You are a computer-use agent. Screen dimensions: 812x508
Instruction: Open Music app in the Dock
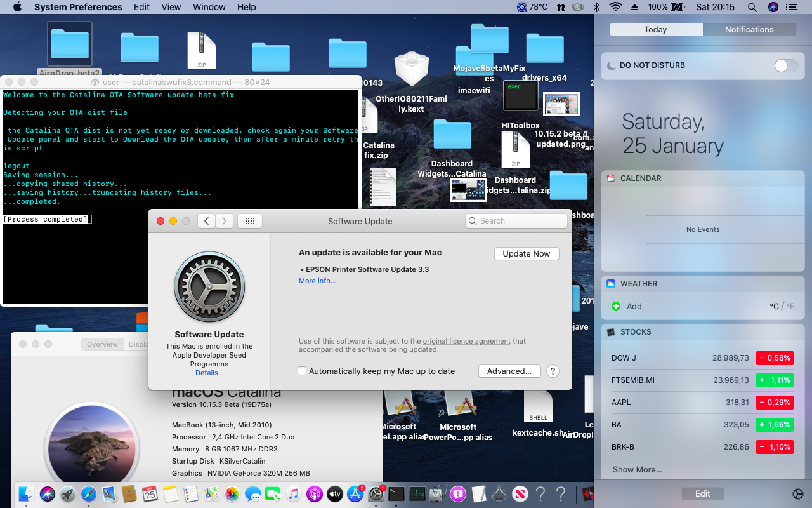pos(293,494)
